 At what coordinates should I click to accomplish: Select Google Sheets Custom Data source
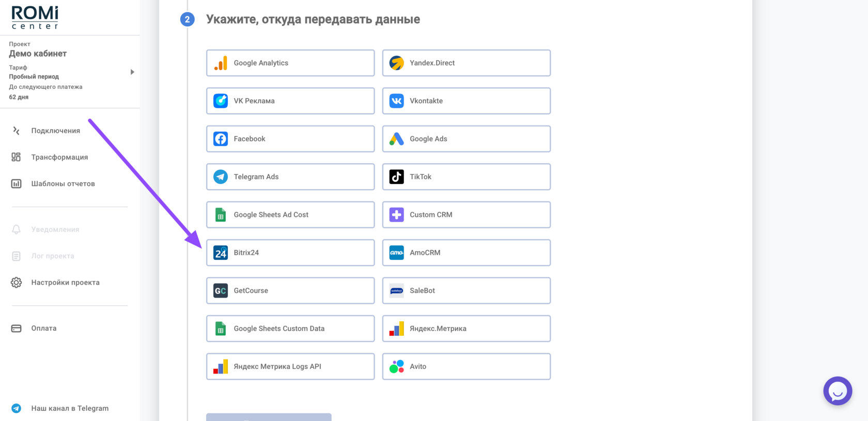290,329
